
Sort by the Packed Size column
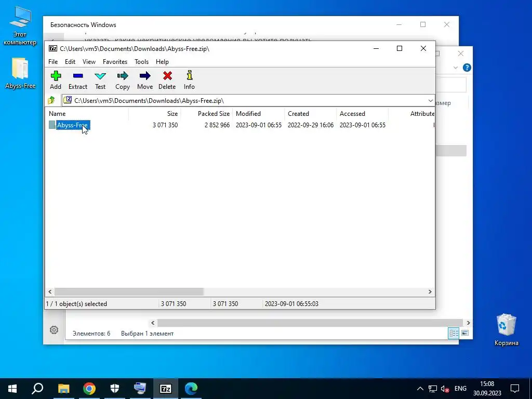[206, 114]
